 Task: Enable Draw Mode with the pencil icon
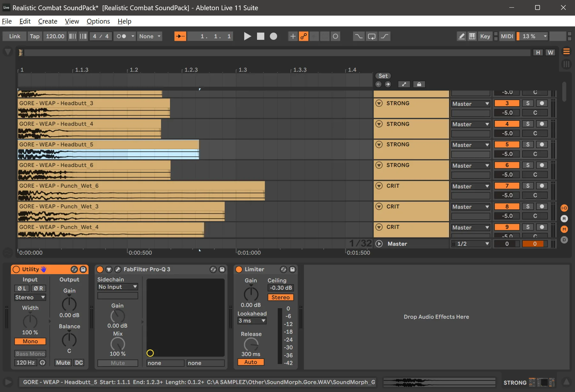click(x=461, y=36)
